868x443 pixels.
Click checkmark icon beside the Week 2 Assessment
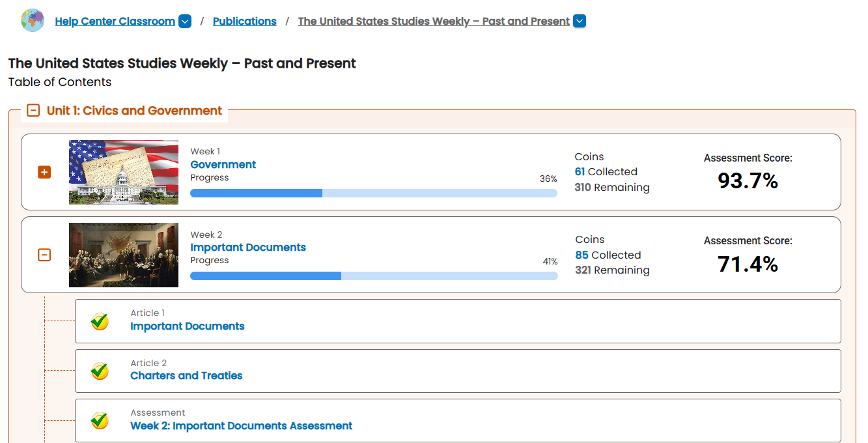[x=100, y=420]
